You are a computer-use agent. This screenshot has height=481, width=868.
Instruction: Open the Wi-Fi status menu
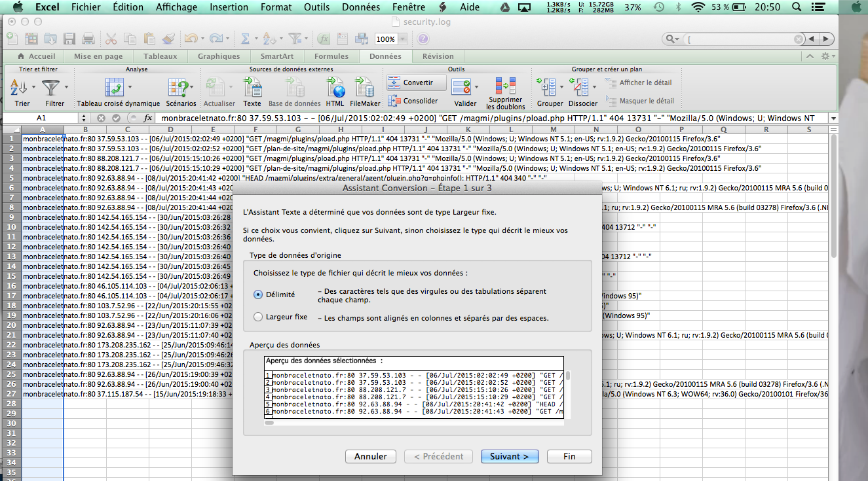point(698,7)
